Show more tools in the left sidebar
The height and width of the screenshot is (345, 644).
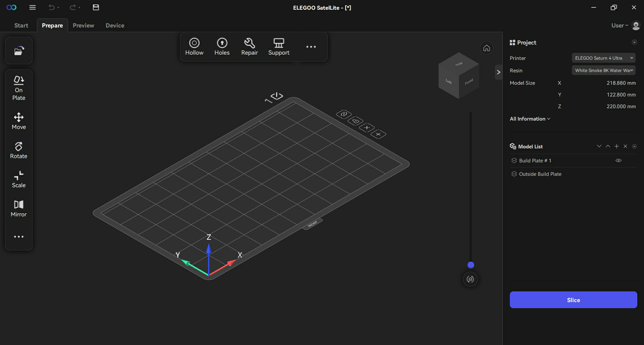point(19,237)
